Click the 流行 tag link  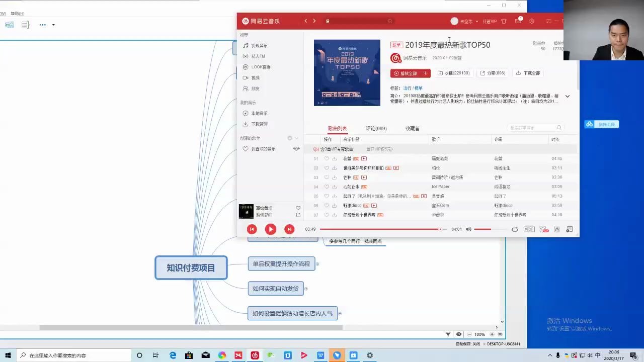pyautogui.click(x=407, y=88)
